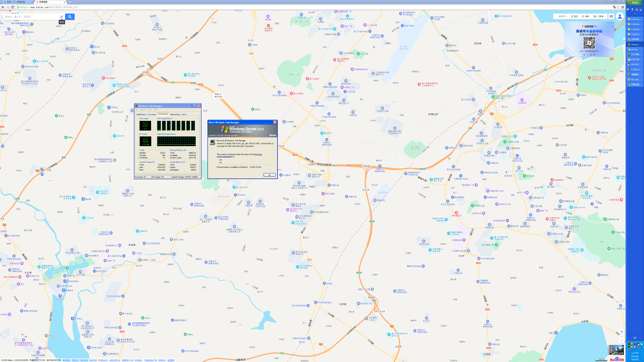Open the Chrome menu icon

click(623, 7)
